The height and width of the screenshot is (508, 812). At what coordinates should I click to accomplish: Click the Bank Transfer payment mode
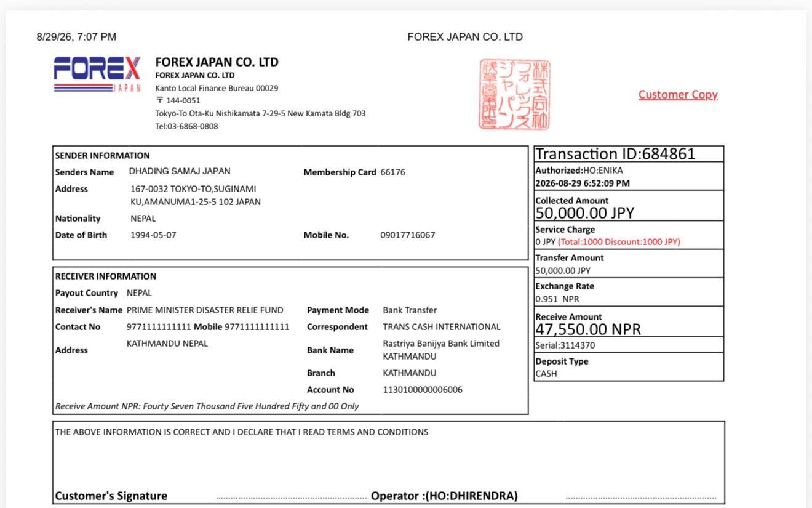(410, 310)
